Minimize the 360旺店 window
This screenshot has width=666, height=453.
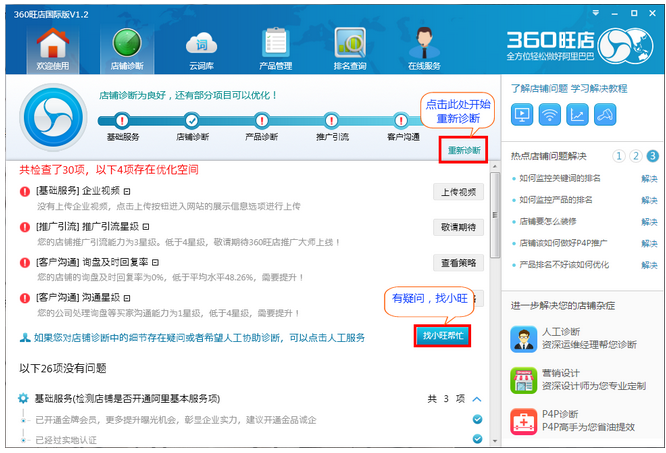tap(614, 14)
